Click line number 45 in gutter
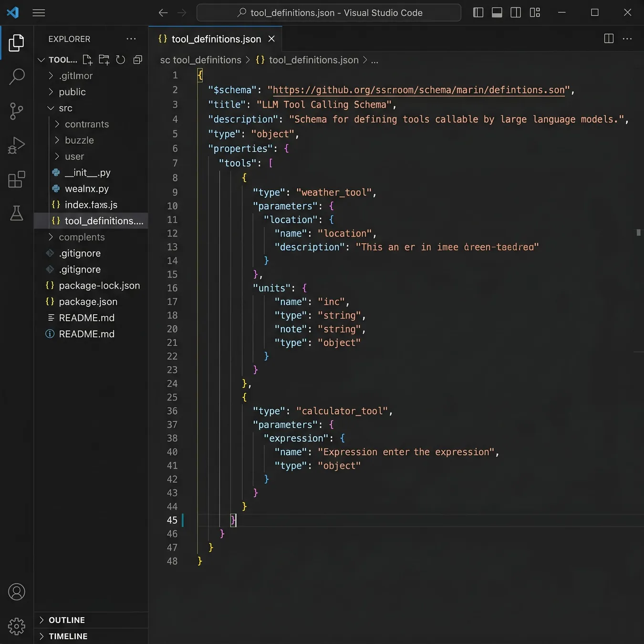This screenshot has width=644, height=644. pos(172,520)
